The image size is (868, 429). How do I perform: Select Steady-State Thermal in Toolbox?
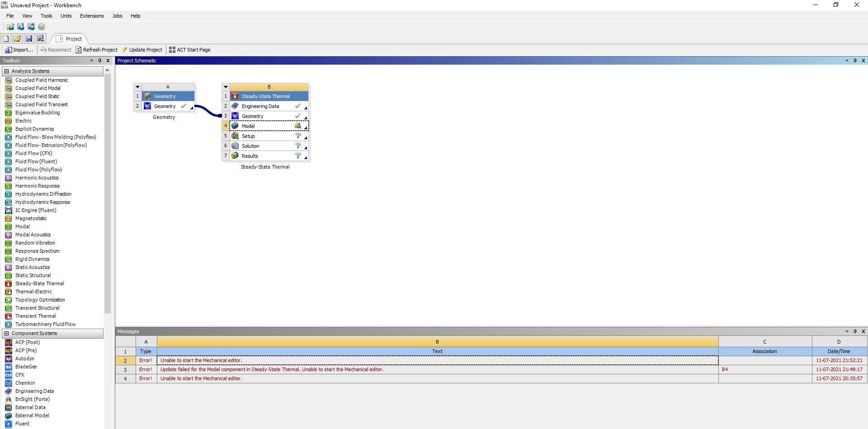click(x=39, y=283)
